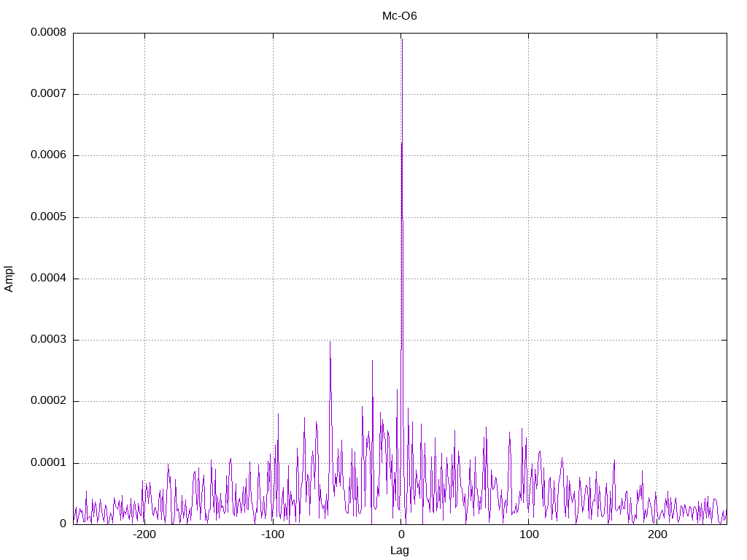Click the 0 y-axis origin tick label
This screenshot has width=747, height=560.
point(63,524)
